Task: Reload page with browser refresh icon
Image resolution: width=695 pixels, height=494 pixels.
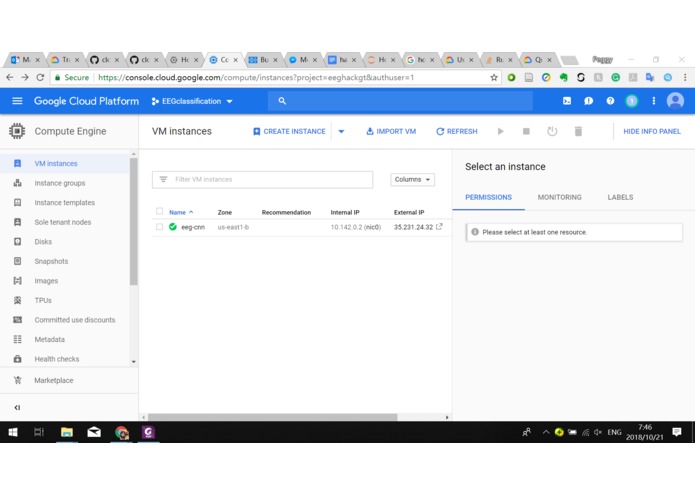Action: 40,78
